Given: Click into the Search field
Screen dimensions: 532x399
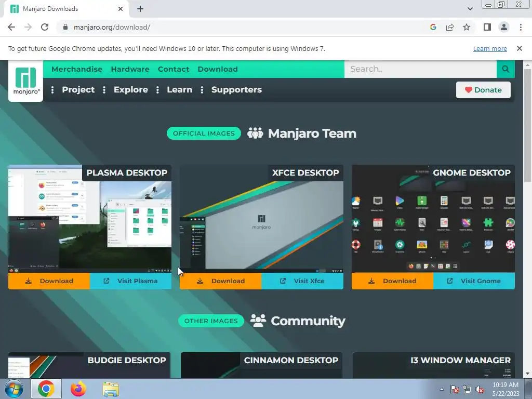Looking at the screenshot, I should point(420,69).
